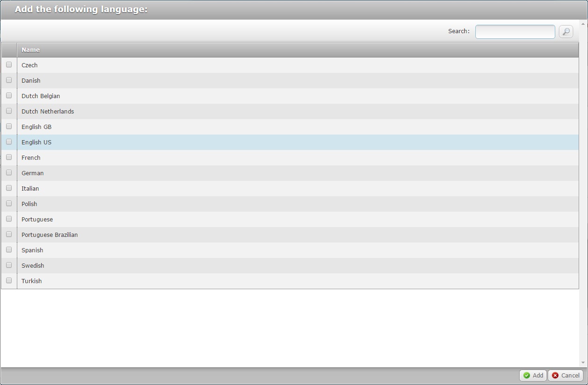
Task: Click the 'Dutch Belgian' row text
Action: pos(41,96)
